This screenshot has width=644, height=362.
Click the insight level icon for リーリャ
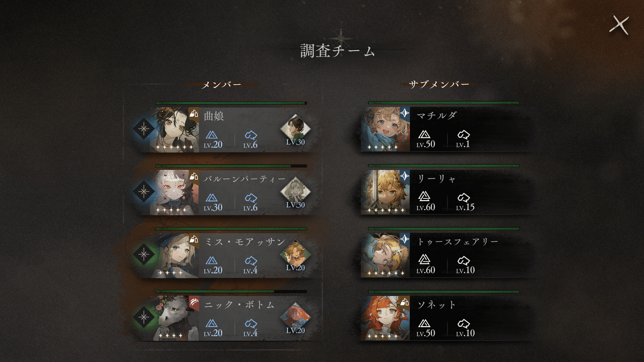(424, 197)
